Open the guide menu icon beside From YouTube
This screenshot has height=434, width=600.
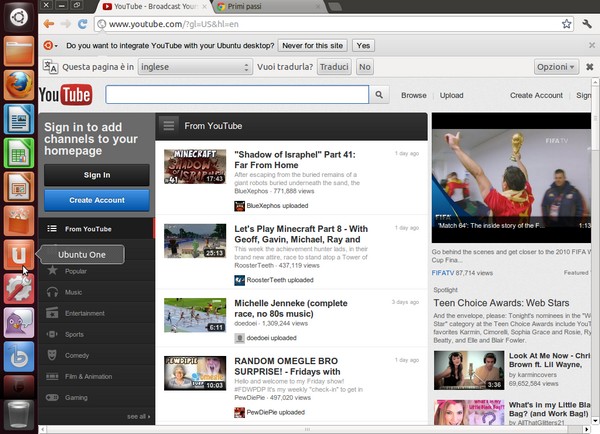tap(169, 126)
